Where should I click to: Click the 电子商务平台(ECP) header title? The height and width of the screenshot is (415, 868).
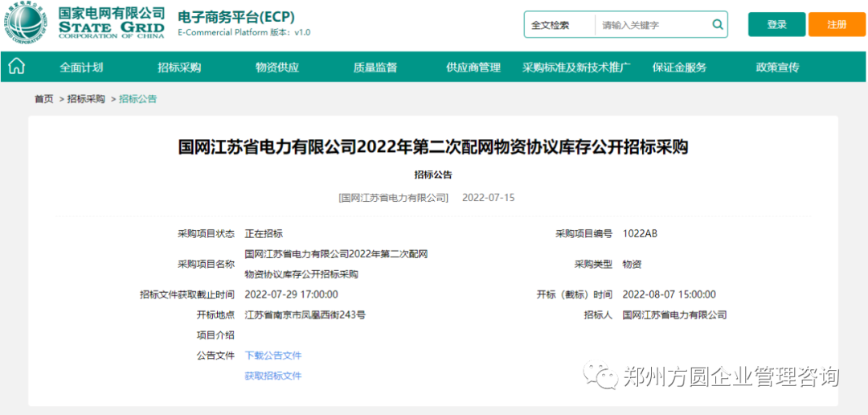236,16
